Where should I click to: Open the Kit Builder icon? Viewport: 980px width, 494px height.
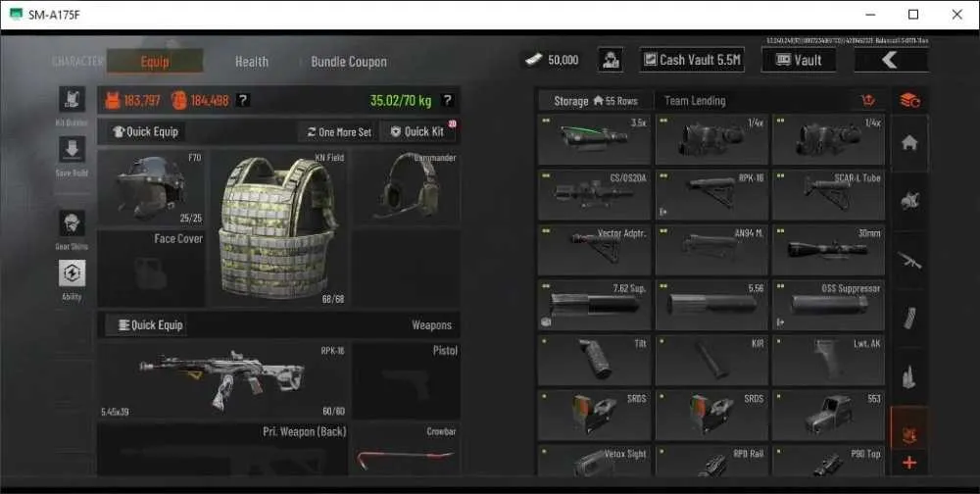pyautogui.click(x=72, y=100)
